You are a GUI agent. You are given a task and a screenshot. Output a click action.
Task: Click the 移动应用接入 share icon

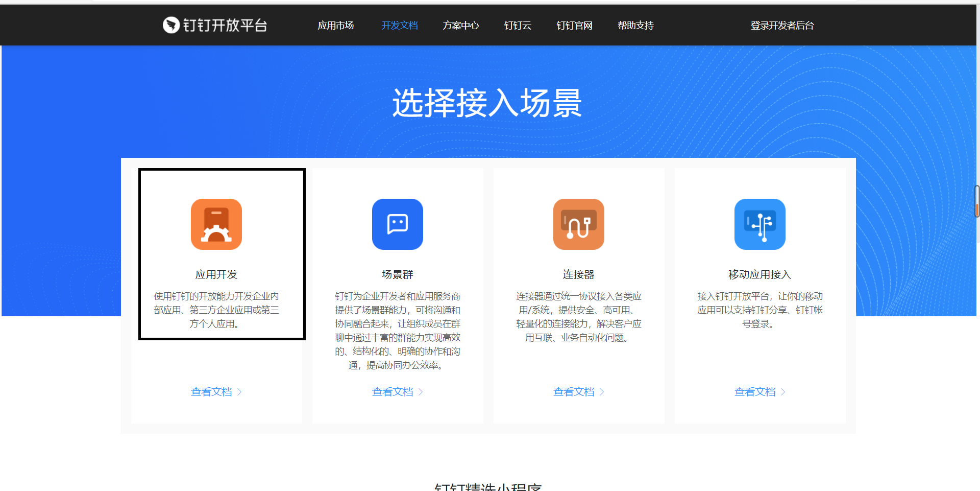tap(759, 224)
